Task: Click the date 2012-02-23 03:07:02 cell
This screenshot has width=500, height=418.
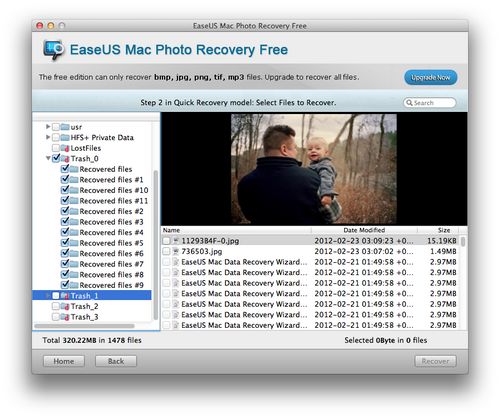Action: pyautogui.click(x=364, y=251)
